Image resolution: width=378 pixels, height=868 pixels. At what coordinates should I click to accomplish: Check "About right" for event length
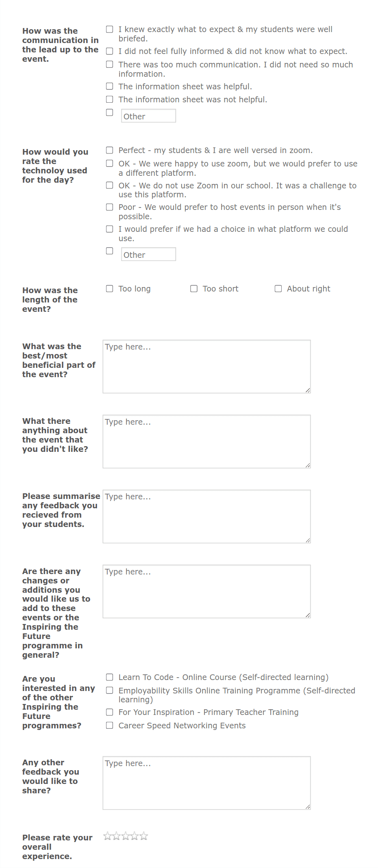[x=278, y=288]
